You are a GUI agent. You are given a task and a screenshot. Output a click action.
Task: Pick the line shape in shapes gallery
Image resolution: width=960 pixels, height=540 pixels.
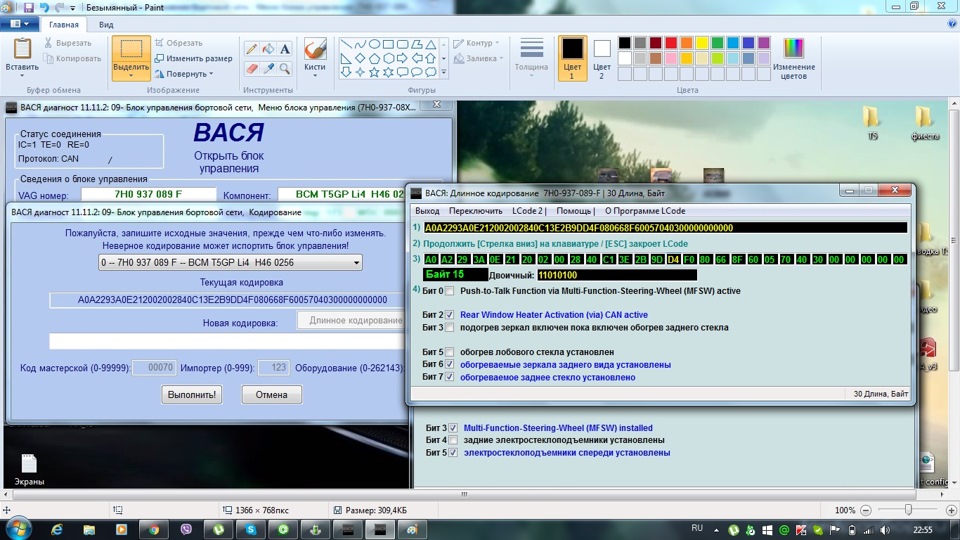[346, 45]
